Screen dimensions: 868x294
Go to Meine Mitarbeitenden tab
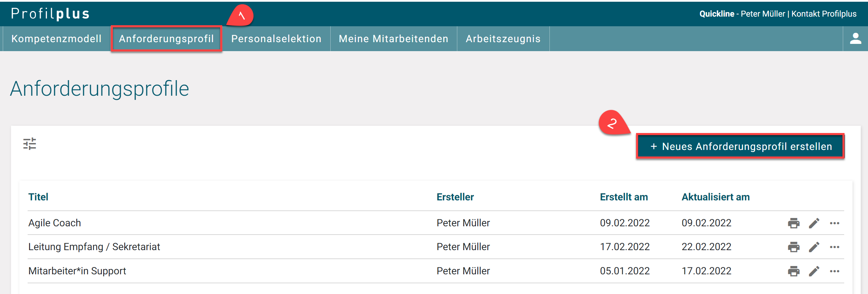click(x=393, y=39)
